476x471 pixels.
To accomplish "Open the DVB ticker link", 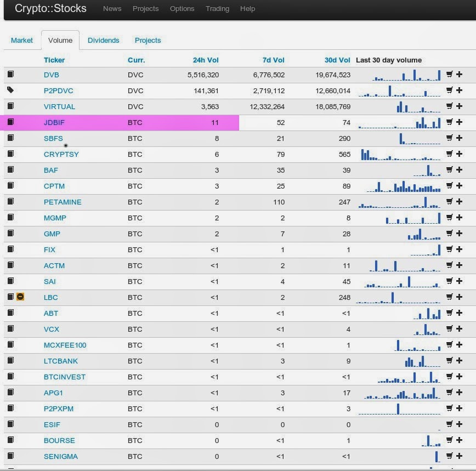I will pos(52,75).
